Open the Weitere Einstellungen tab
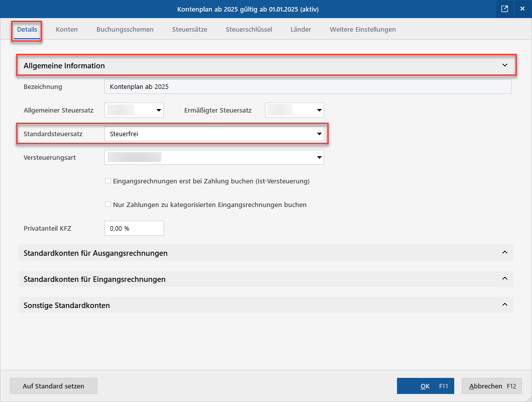Viewport: 532px width, 402px height. (363, 30)
